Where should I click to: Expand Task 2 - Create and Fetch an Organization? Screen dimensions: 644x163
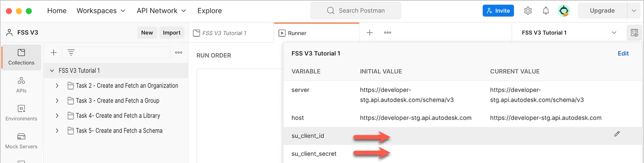coord(57,86)
